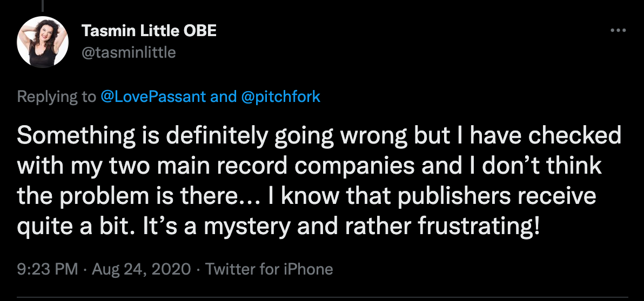Image resolution: width=644 pixels, height=301 pixels.
Task: Visit the @tasminlittle handle
Action: click(x=129, y=52)
